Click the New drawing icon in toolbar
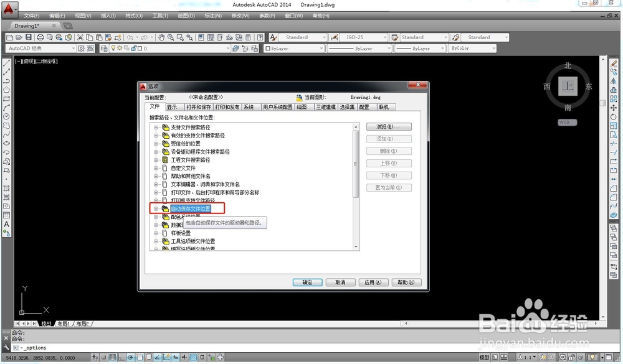Image resolution: width=623 pixels, height=364 pixels. coord(10,37)
